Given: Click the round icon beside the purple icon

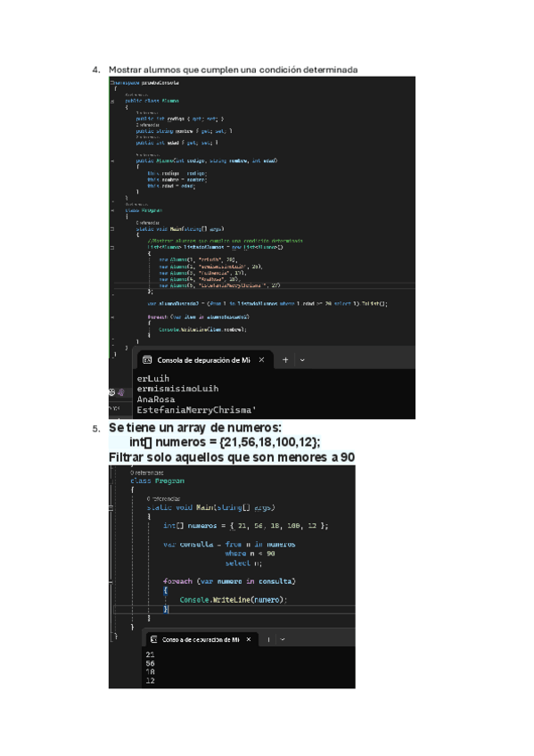Looking at the screenshot, I should click(111, 392).
